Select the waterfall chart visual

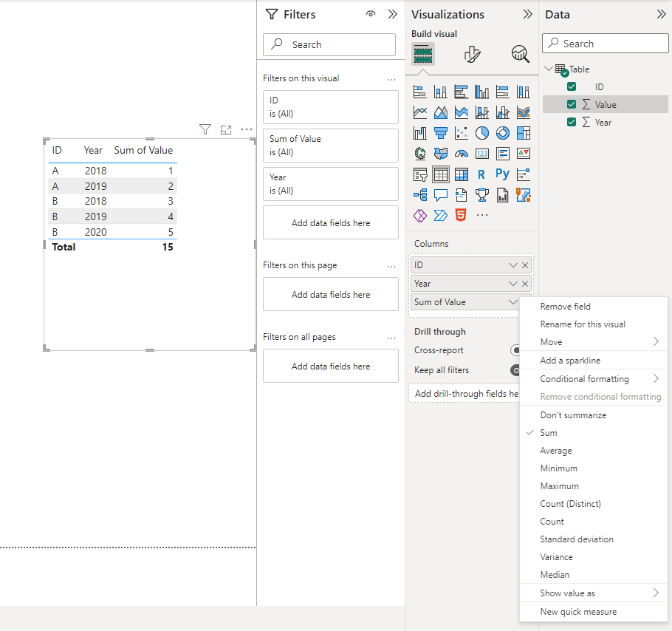pos(419,133)
